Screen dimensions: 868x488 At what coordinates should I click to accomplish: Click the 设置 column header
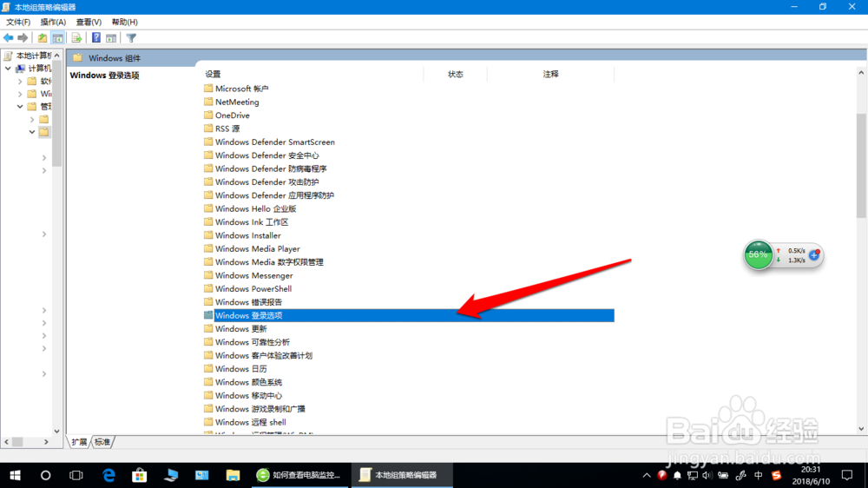pos(213,74)
